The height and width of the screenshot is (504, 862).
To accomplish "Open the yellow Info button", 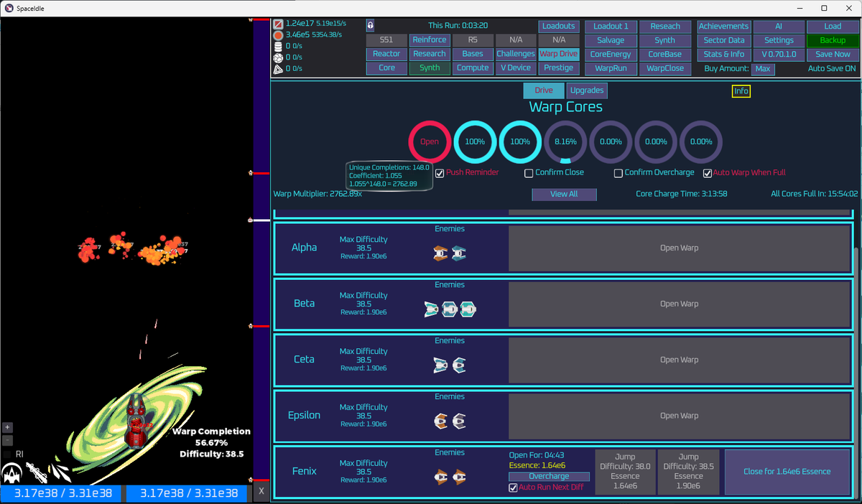I will pos(741,91).
